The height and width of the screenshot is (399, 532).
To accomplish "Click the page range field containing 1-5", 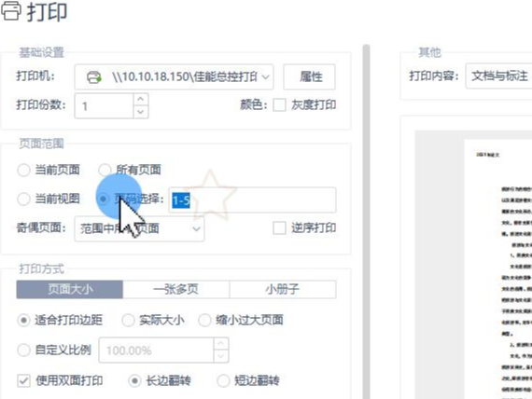I will (252, 200).
